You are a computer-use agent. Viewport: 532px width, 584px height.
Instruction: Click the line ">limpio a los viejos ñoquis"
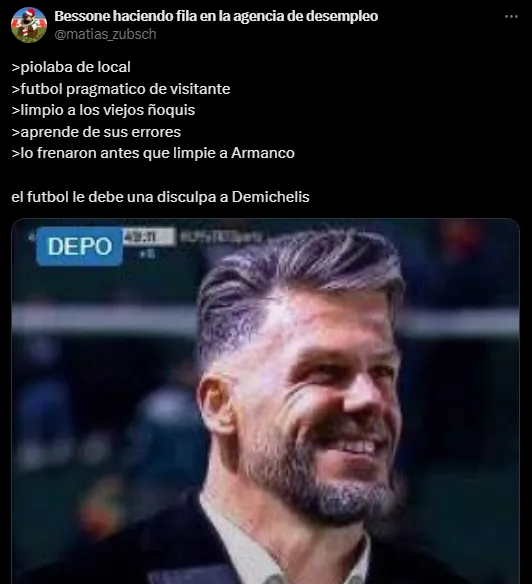point(103,110)
